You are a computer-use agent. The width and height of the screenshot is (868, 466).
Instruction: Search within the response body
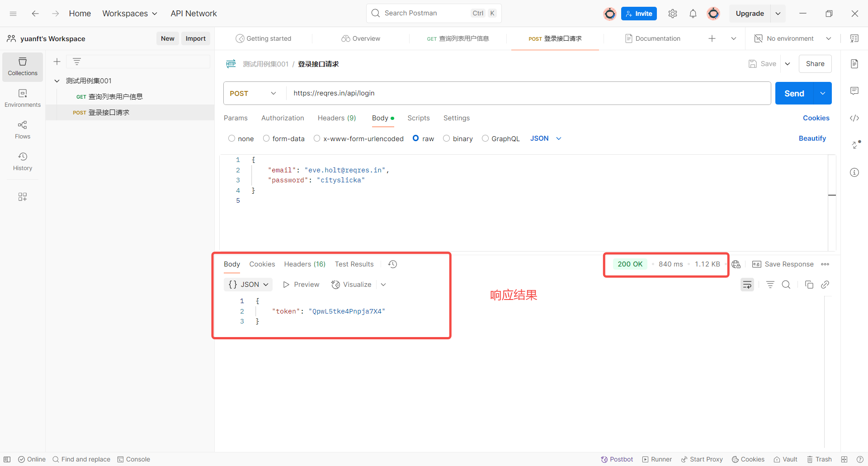786,285
